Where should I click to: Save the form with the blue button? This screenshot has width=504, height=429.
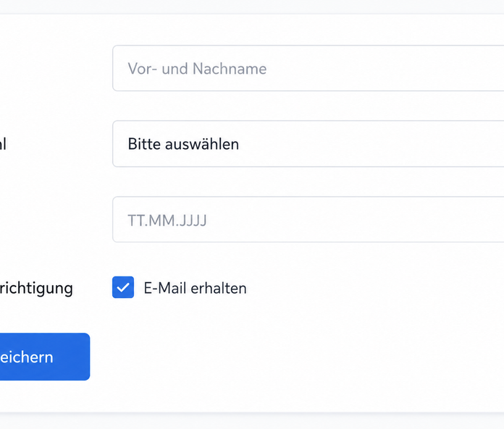45,357
